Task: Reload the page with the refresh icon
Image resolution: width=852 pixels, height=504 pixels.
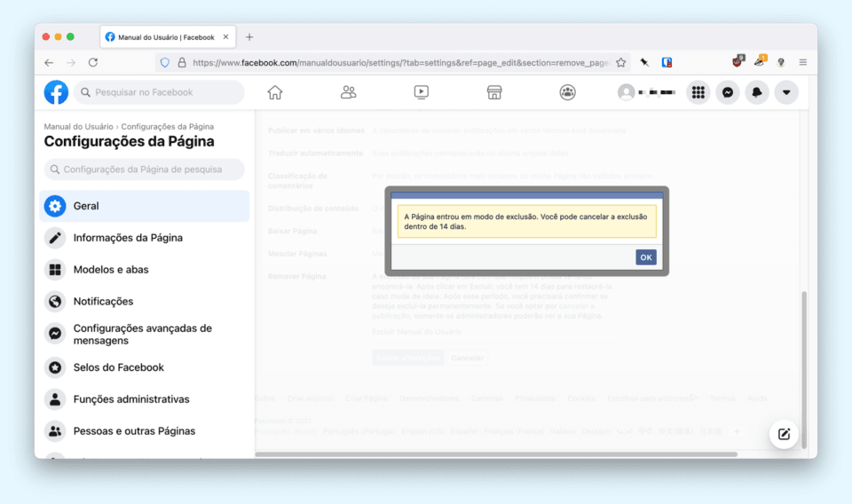Action: tap(93, 62)
